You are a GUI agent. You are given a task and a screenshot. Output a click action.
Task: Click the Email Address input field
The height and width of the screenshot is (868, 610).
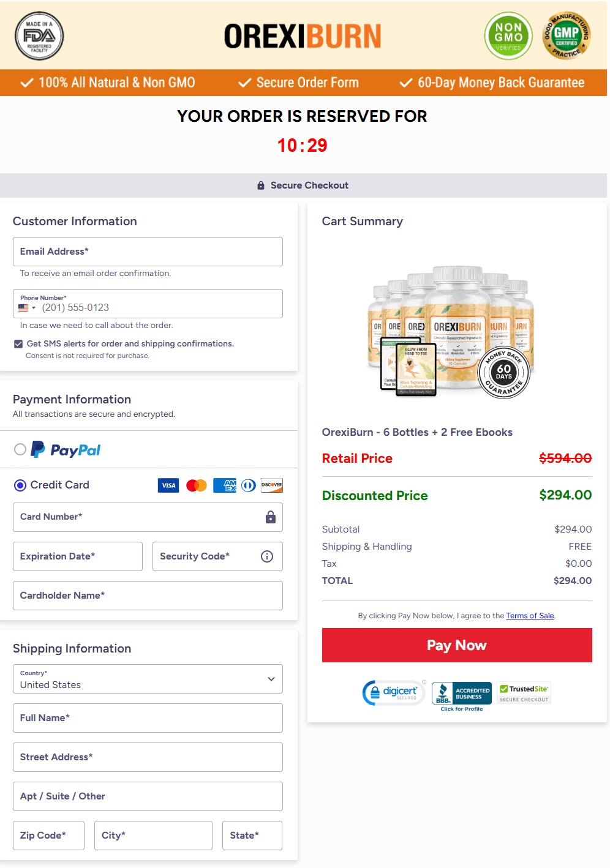click(x=147, y=251)
